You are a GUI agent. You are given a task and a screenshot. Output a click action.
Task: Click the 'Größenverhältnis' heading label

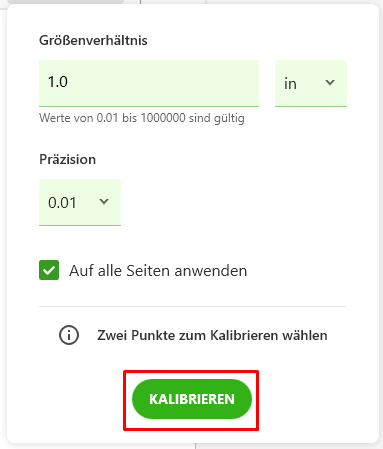pyautogui.click(x=93, y=40)
